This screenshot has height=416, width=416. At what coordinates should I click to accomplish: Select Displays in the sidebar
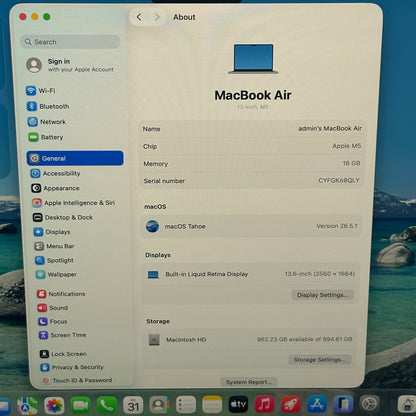point(52,232)
